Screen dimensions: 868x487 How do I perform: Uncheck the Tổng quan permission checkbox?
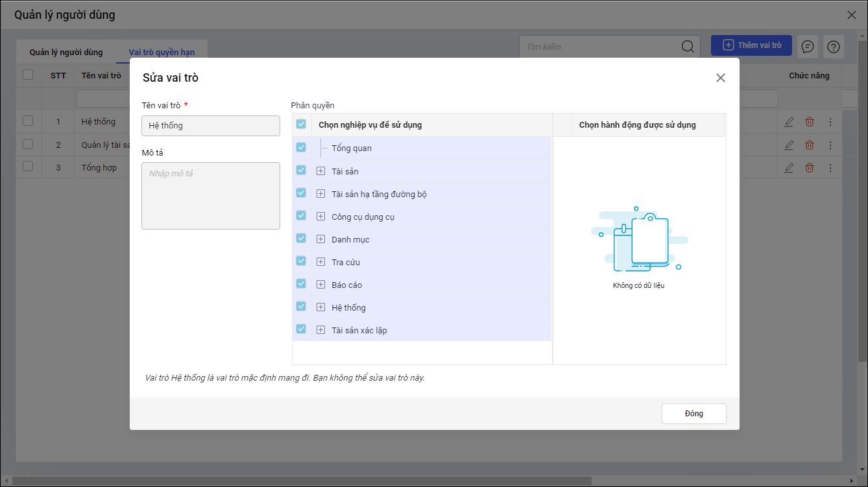pos(301,148)
